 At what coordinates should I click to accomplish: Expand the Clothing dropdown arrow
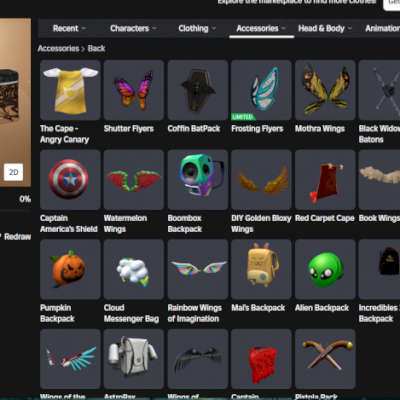click(x=214, y=29)
